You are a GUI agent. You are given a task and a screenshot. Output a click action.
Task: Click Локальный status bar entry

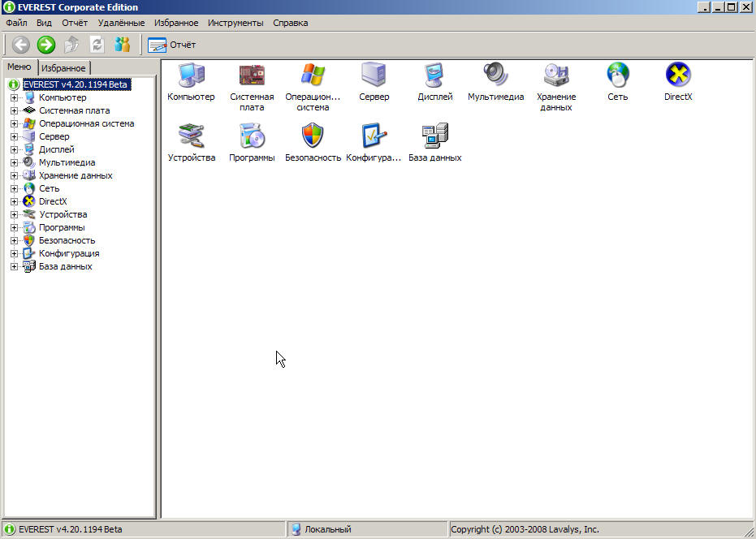point(328,529)
